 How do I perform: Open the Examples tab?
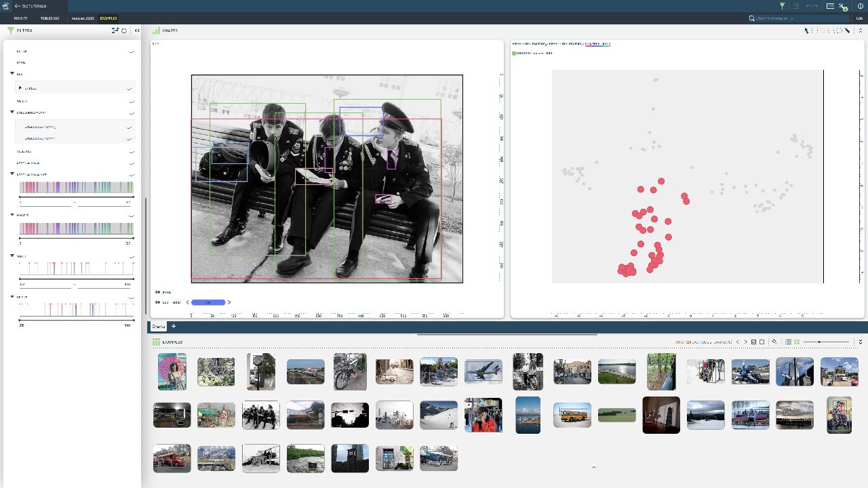click(108, 18)
